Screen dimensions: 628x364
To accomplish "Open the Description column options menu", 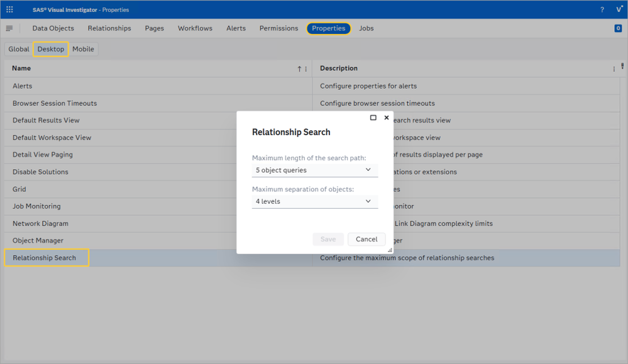I will 614,69.
